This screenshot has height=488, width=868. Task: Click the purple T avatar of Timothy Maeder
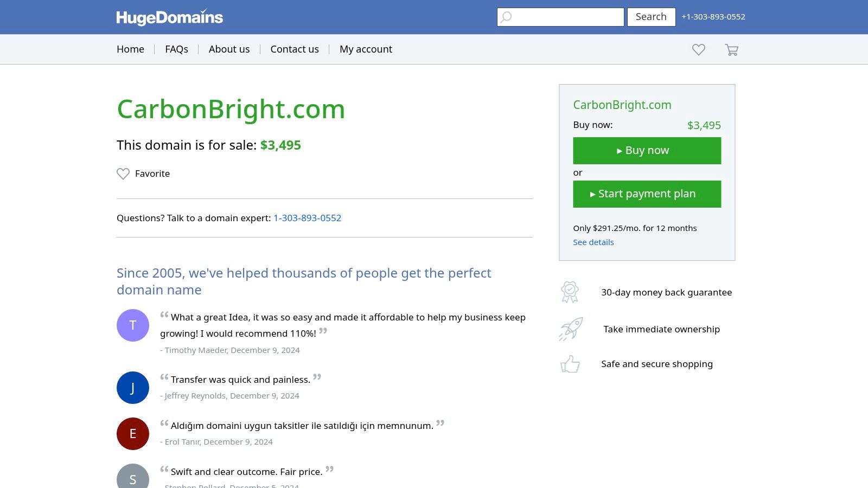pyautogui.click(x=133, y=325)
